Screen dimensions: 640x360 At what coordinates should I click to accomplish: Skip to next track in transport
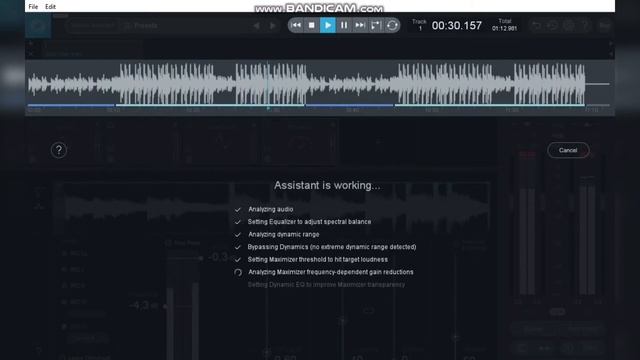click(360, 25)
